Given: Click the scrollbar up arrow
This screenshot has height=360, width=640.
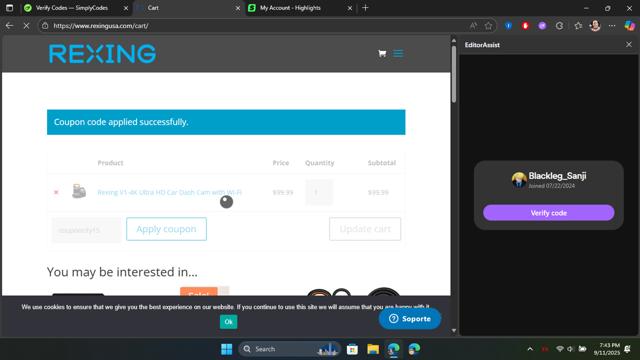Looking at the screenshot, I should tap(453, 40).
